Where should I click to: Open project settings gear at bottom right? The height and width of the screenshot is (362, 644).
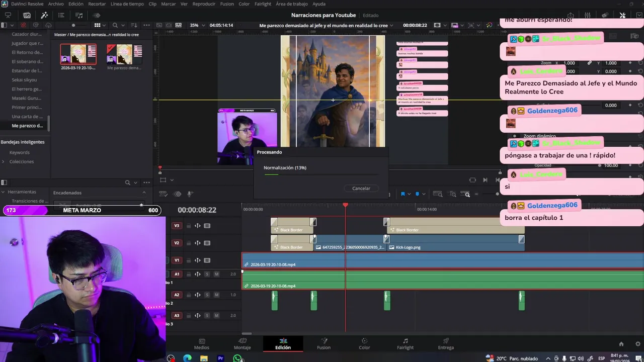pos(638,344)
